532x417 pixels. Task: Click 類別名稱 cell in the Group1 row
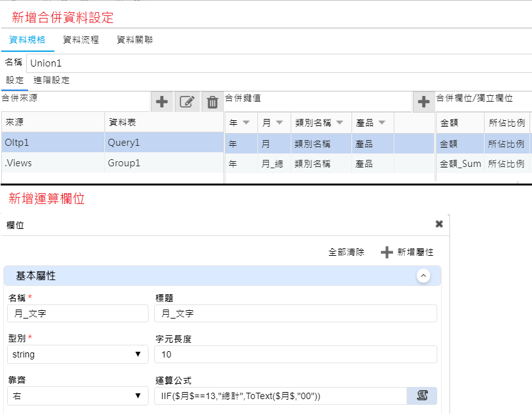coord(321,164)
